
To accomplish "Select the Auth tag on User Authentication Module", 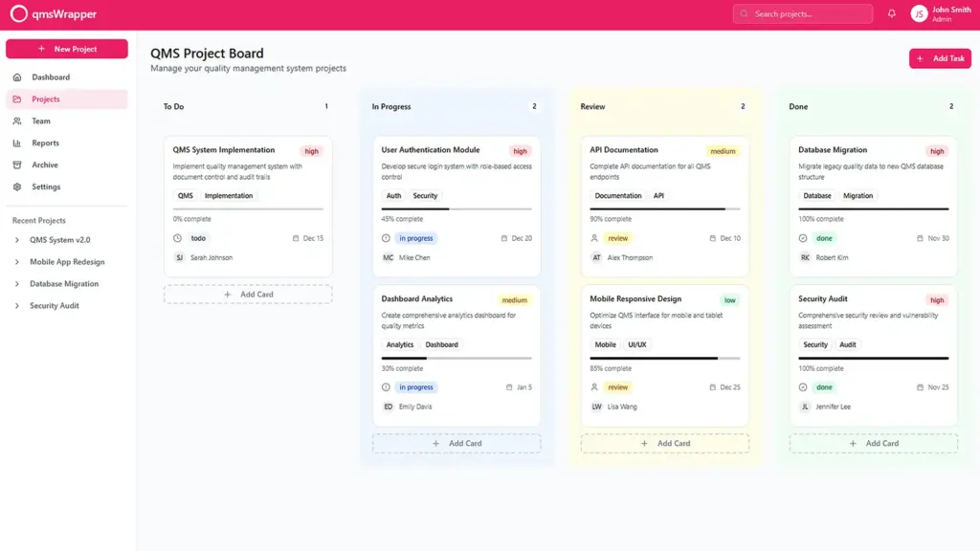I will (393, 196).
